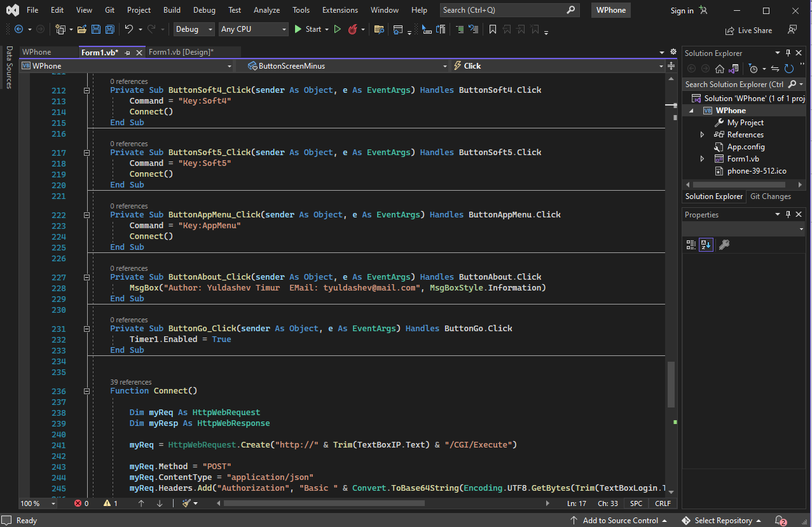Image resolution: width=812 pixels, height=527 pixels.
Task: Click the Save All toolbar icon
Action: (109, 29)
